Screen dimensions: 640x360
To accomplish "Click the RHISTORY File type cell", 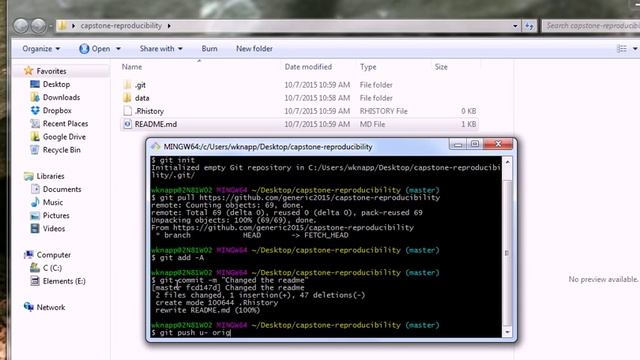I will tap(383, 111).
